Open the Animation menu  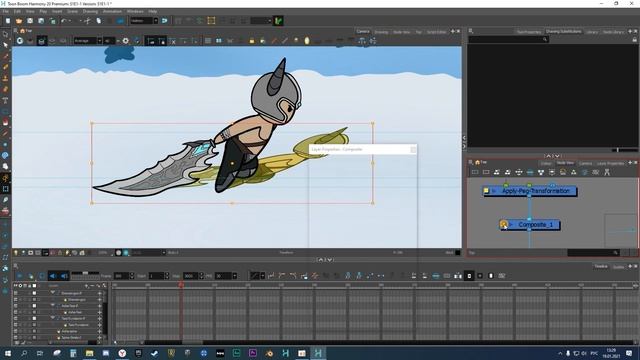(112, 11)
